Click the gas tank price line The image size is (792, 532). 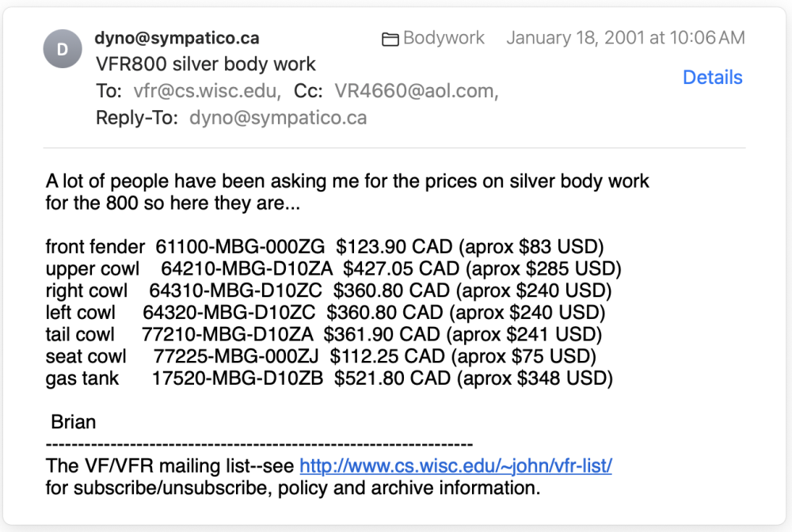(x=329, y=378)
